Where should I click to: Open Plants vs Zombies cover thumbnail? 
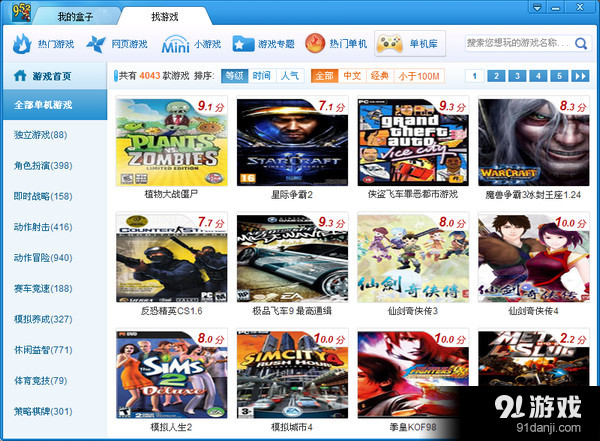[171, 142]
